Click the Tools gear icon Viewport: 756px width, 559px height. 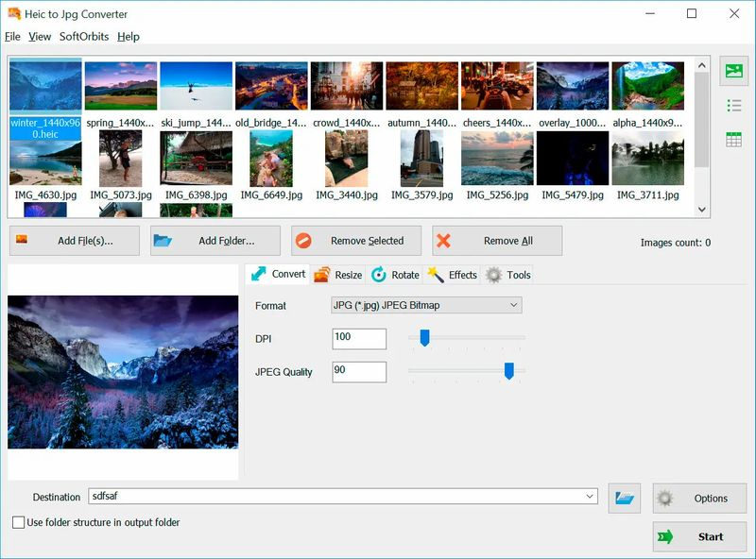492,274
